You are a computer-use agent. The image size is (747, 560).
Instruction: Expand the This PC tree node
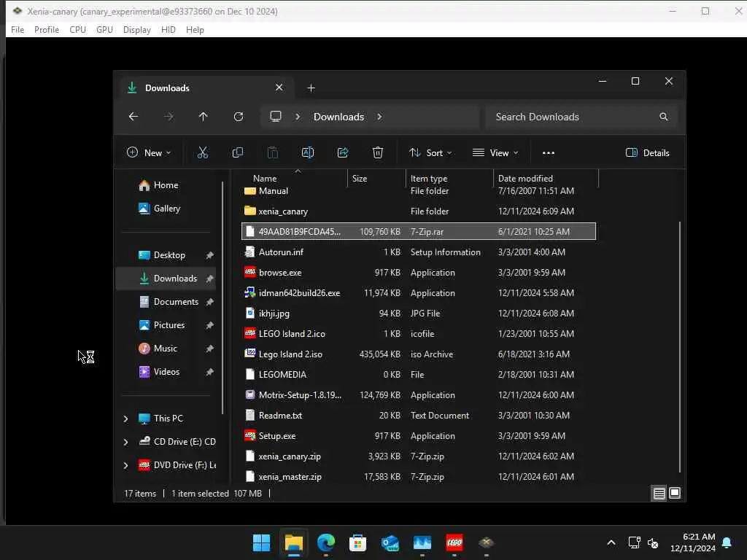125,419
